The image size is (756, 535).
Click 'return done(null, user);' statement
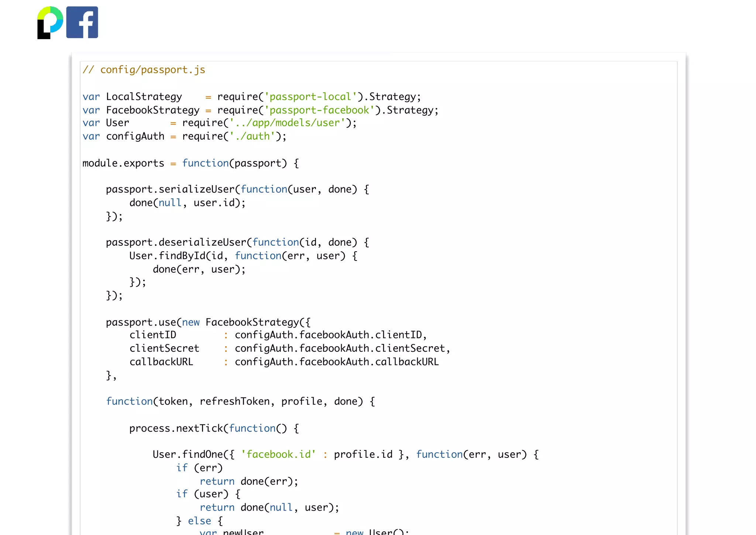point(269,508)
